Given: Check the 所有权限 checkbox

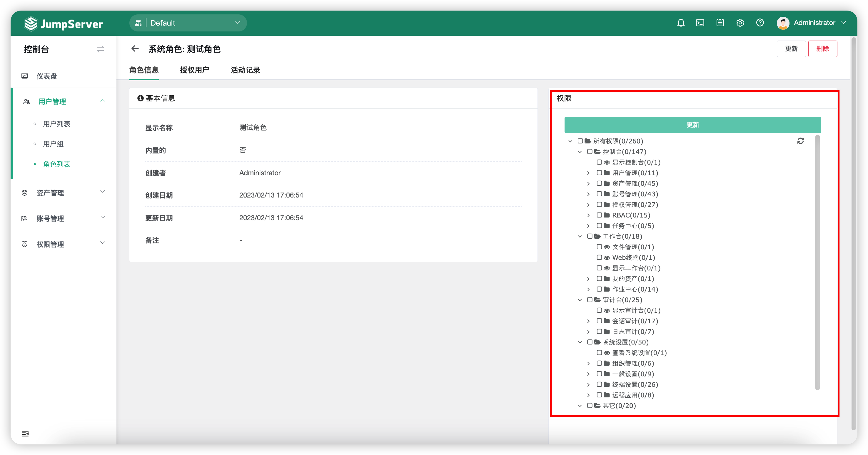Looking at the screenshot, I should (x=580, y=141).
